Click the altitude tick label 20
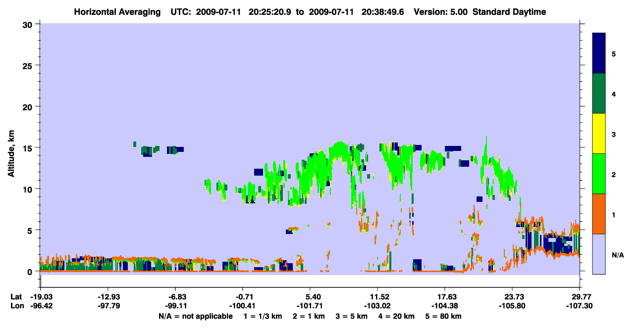The height and width of the screenshot is (330, 644). click(29, 106)
